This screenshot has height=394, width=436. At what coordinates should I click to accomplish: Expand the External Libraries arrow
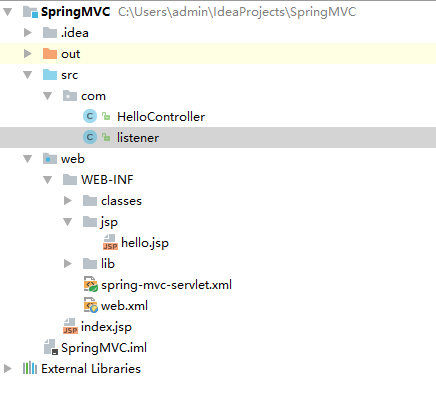8,369
